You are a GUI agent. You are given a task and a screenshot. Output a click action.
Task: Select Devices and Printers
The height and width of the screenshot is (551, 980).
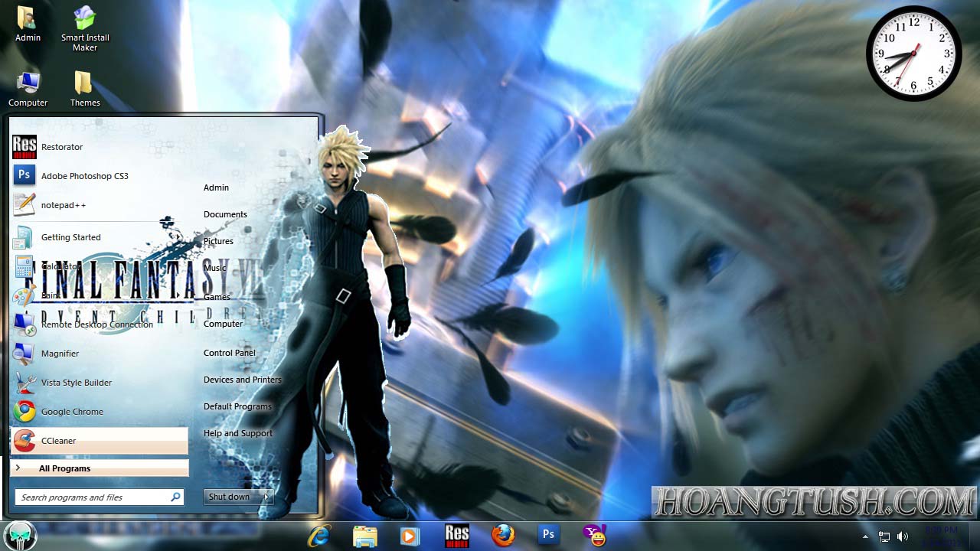pyautogui.click(x=242, y=379)
